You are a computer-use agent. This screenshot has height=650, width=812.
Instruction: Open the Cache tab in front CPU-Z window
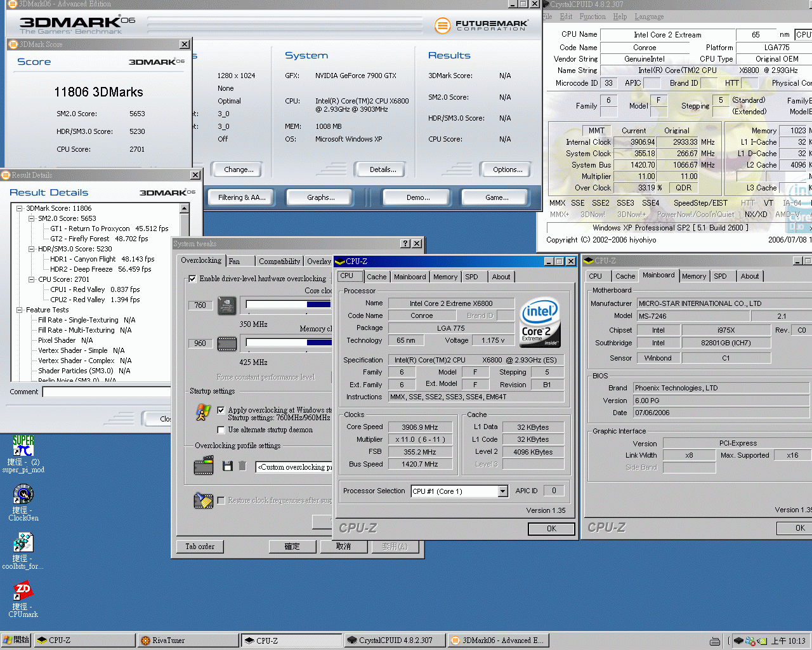click(x=376, y=277)
